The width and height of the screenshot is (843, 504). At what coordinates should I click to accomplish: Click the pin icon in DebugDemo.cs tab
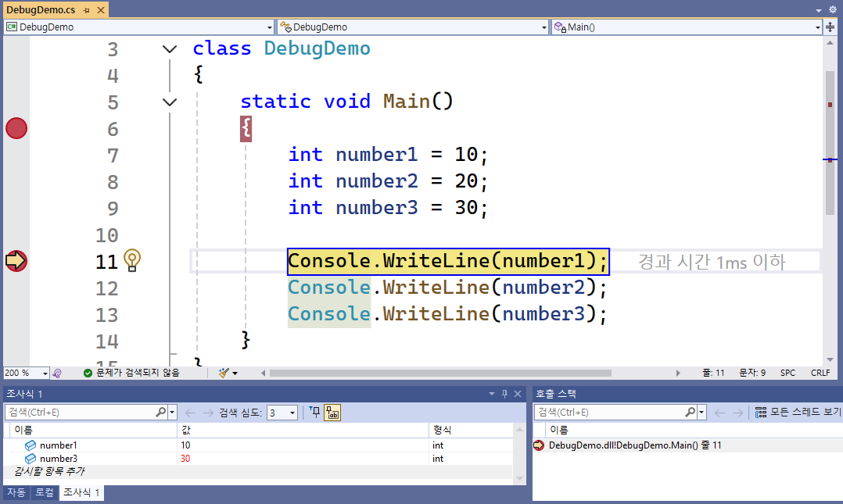point(86,10)
